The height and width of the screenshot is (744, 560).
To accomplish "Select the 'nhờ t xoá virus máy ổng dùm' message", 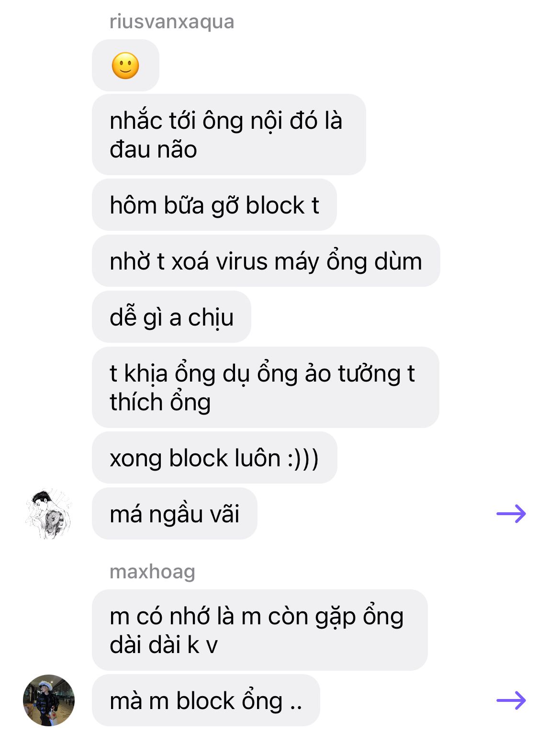I will tap(266, 261).
